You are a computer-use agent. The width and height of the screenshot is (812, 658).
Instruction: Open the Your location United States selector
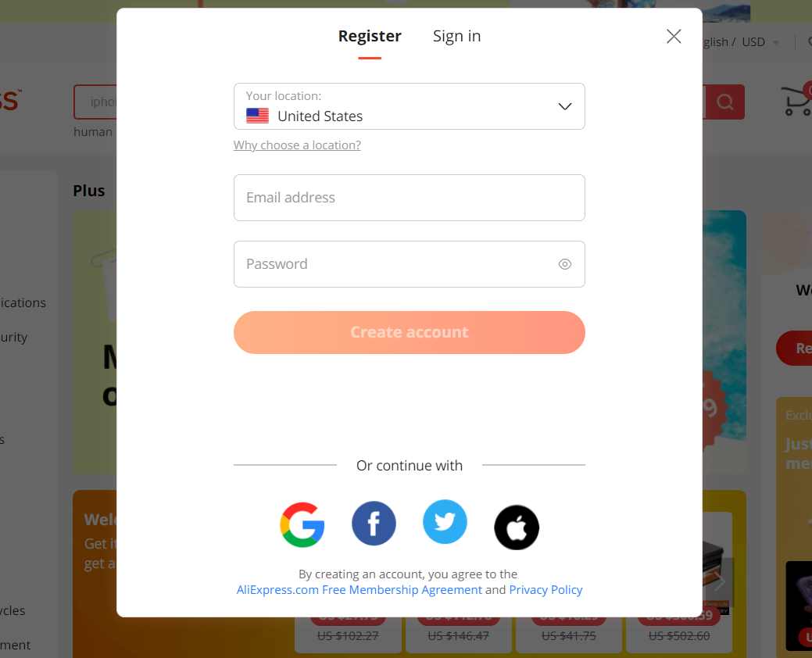409,106
